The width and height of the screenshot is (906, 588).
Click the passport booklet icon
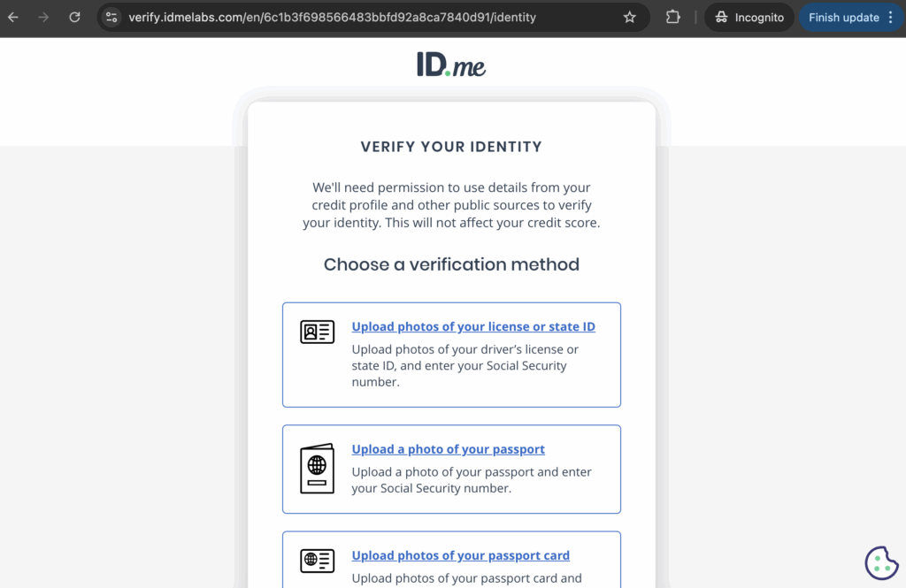click(x=318, y=468)
